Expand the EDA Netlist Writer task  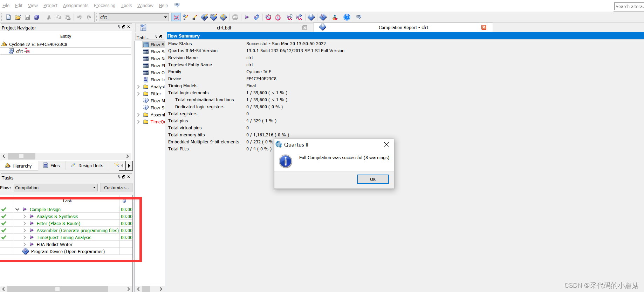(25, 244)
